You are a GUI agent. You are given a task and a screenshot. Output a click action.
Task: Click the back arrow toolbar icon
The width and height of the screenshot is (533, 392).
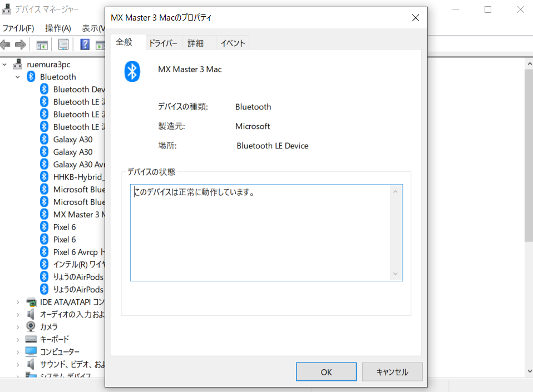pos(6,44)
